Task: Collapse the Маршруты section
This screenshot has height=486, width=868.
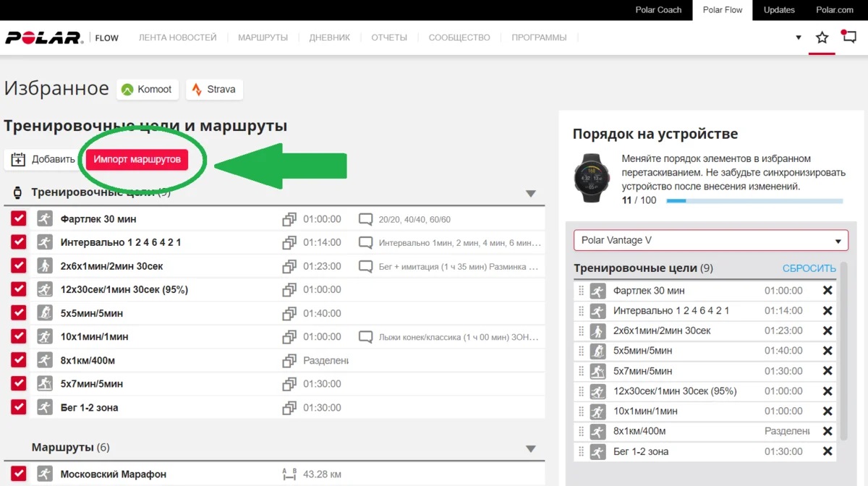Action: (x=531, y=448)
